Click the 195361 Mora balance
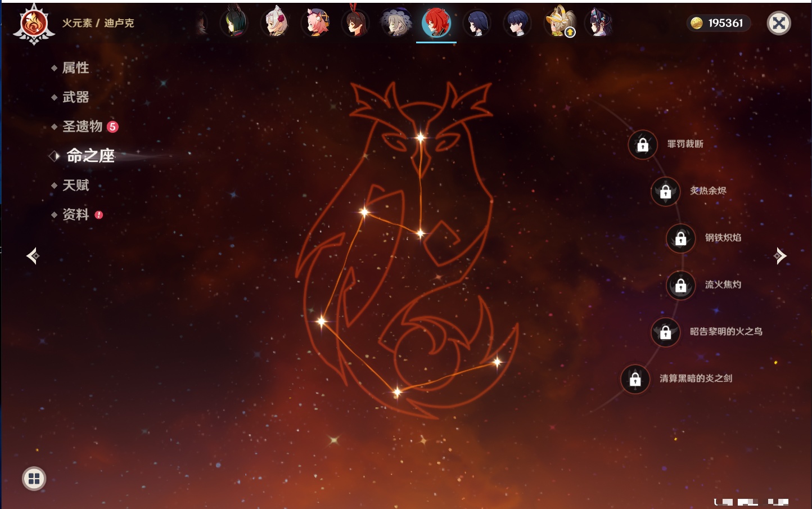 [x=725, y=23]
